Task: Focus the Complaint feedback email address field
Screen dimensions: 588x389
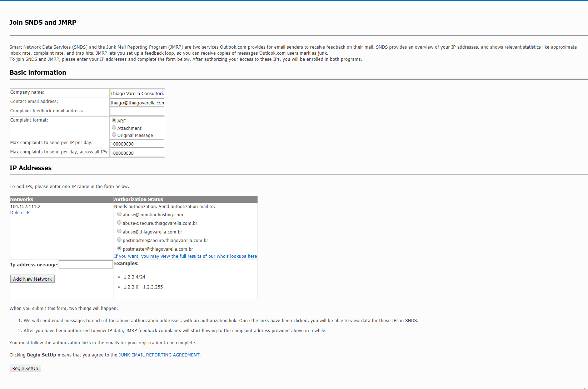Action: (x=137, y=112)
